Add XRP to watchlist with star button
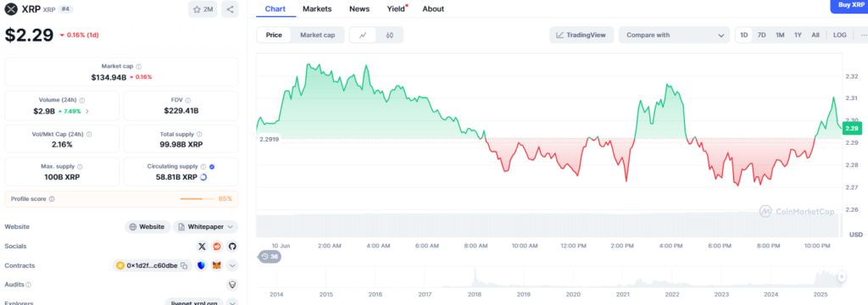 tap(203, 8)
